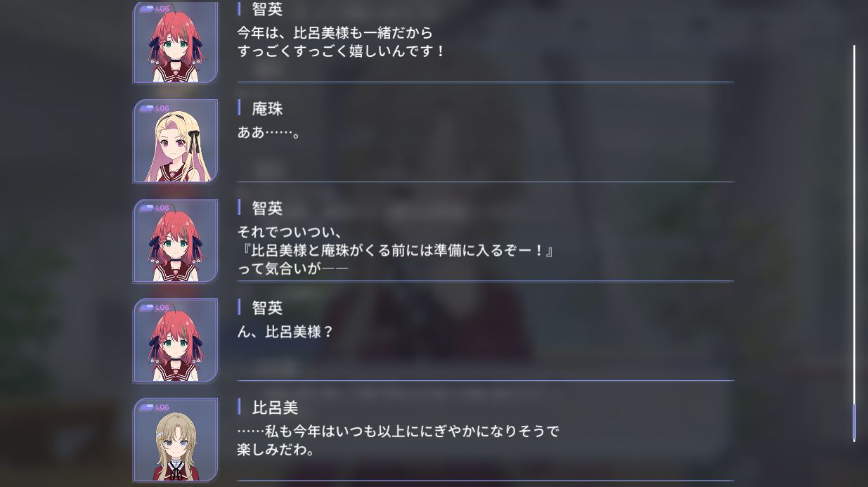Click the speaker name 比呂美
The image size is (868, 487).
276,408
